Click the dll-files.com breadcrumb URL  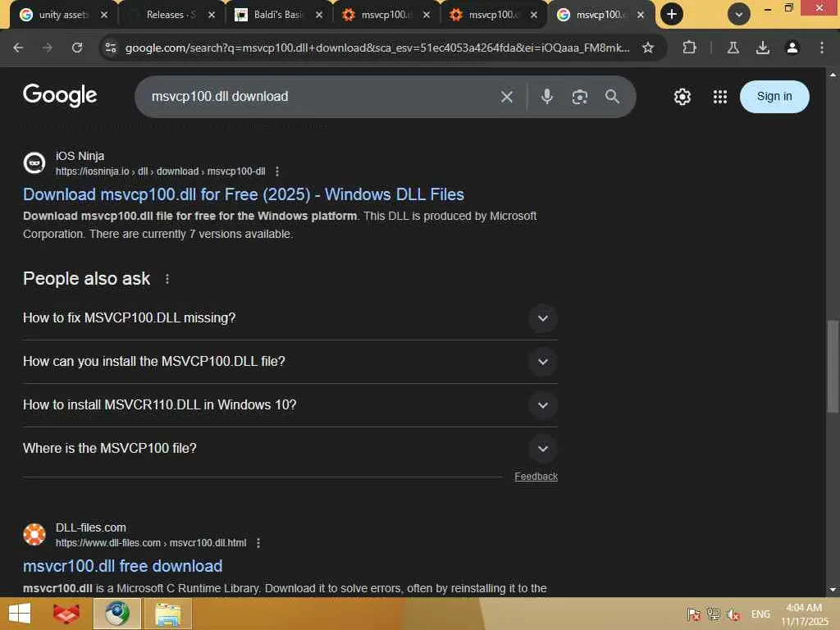pyautogui.click(x=151, y=543)
